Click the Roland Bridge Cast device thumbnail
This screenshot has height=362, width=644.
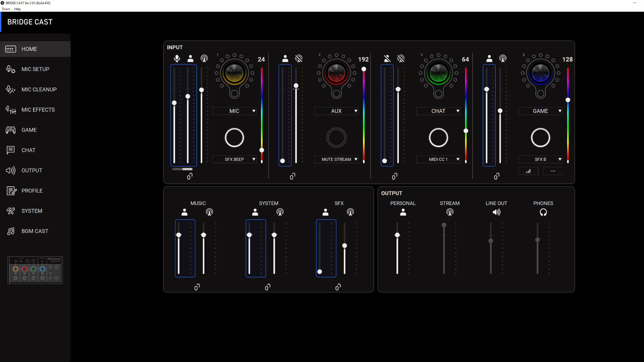point(35,270)
